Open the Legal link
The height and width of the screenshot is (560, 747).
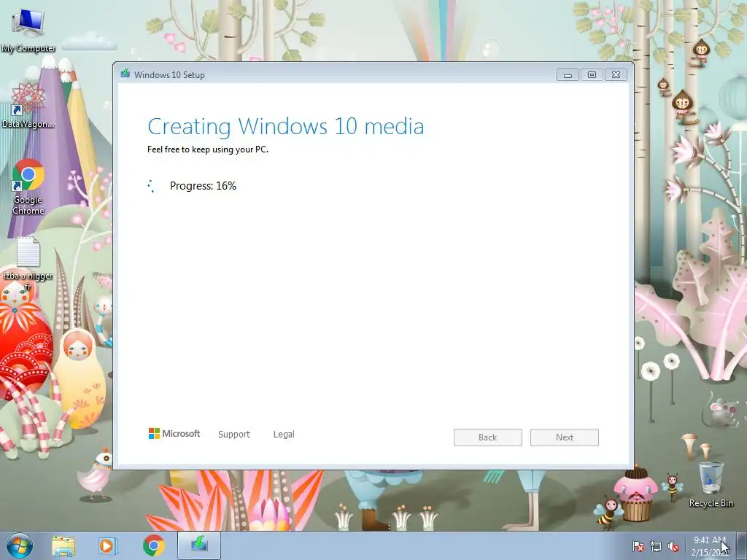point(284,435)
